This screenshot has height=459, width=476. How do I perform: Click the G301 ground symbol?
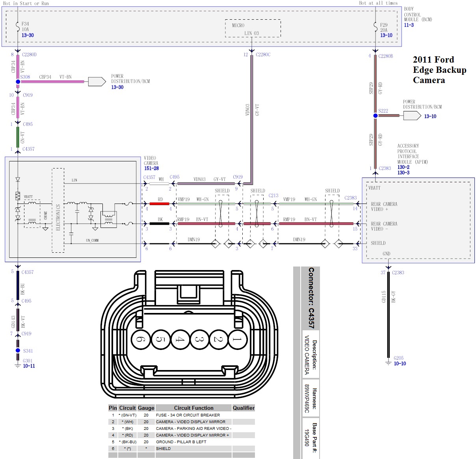(18, 365)
